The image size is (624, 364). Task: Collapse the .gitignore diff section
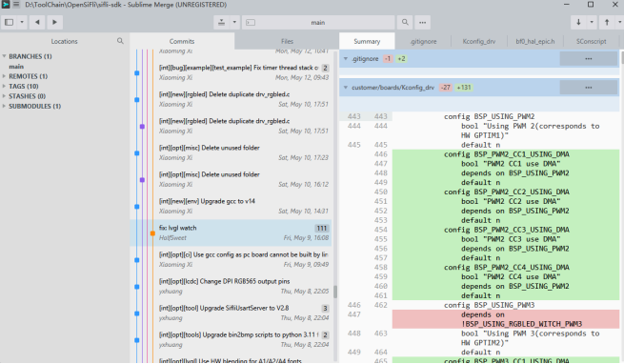tap(346, 58)
